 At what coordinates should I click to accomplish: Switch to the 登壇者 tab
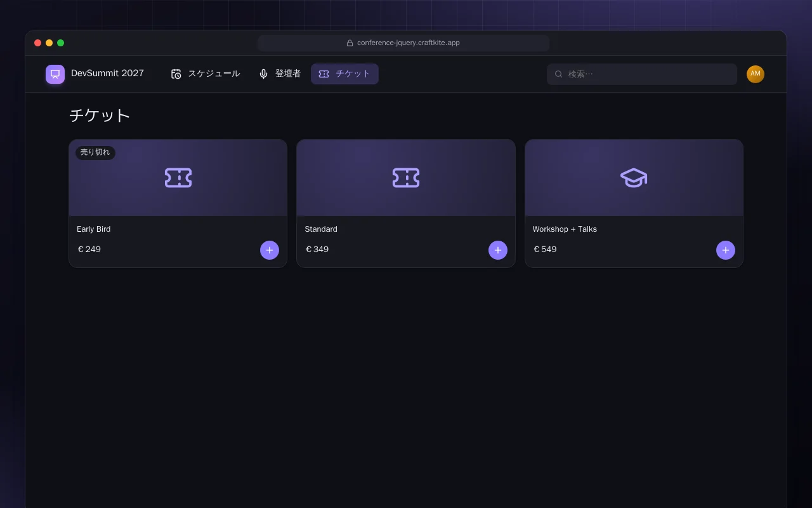tap(280, 74)
